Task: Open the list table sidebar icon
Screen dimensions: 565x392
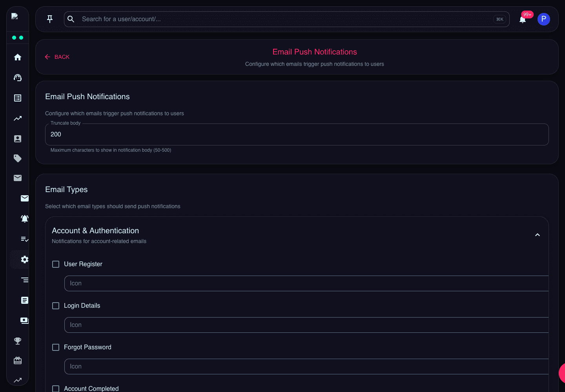Action: pos(18,98)
